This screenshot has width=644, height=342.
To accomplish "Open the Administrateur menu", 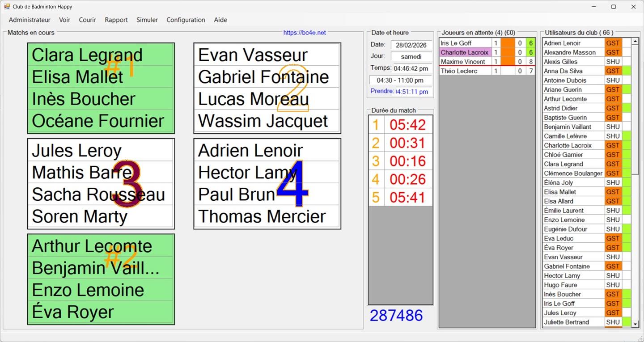I will [30, 20].
